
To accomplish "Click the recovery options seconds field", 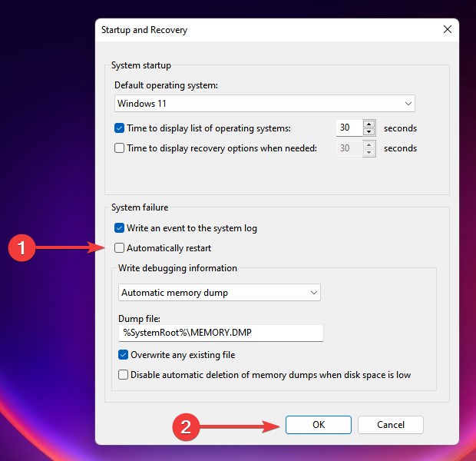I will (x=349, y=148).
